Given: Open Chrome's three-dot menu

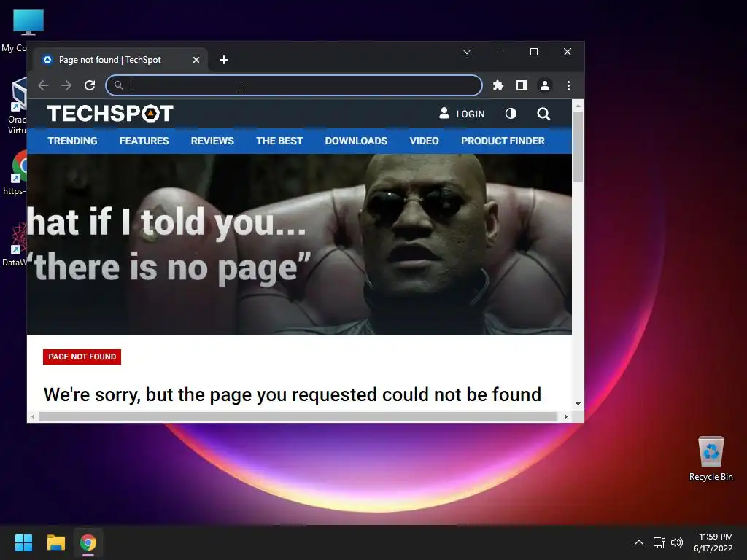Looking at the screenshot, I should pyautogui.click(x=568, y=85).
